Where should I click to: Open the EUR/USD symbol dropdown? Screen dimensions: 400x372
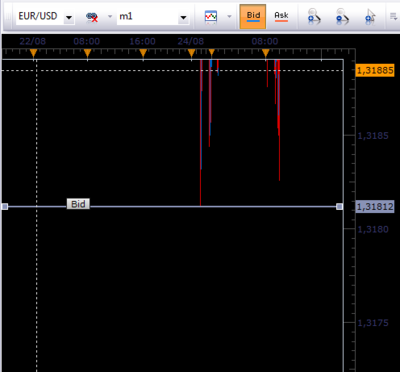point(69,17)
